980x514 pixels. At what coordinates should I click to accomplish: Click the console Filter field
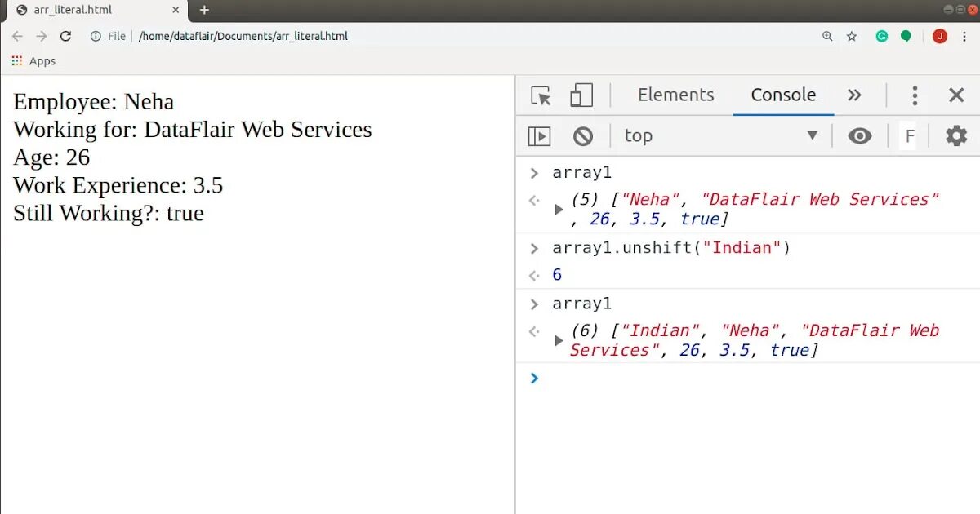pyautogui.click(x=909, y=135)
